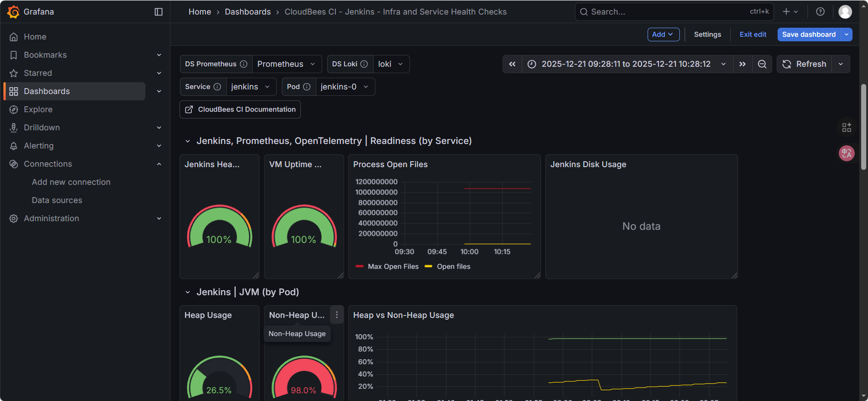
Task: Toggle the sidebar dock menu icon
Action: pyautogui.click(x=159, y=12)
